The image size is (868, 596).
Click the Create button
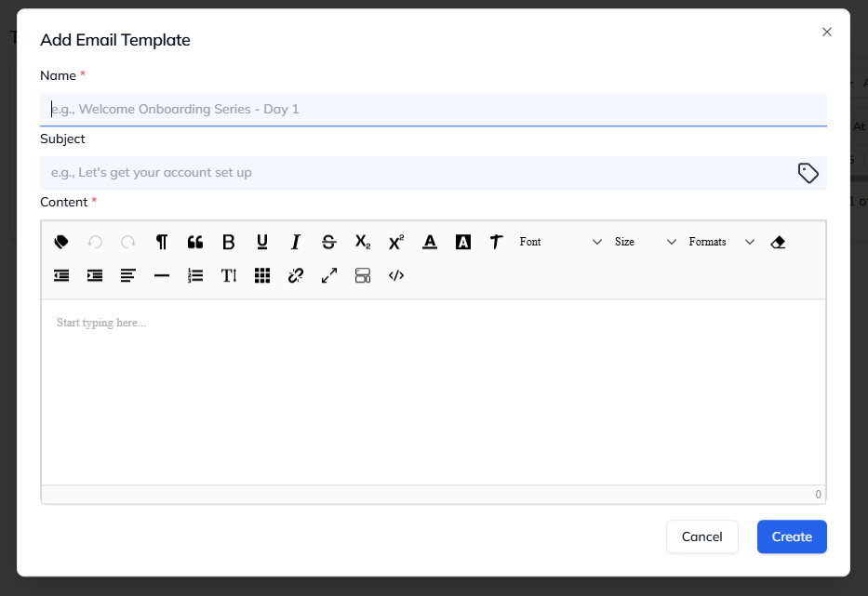[791, 536]
